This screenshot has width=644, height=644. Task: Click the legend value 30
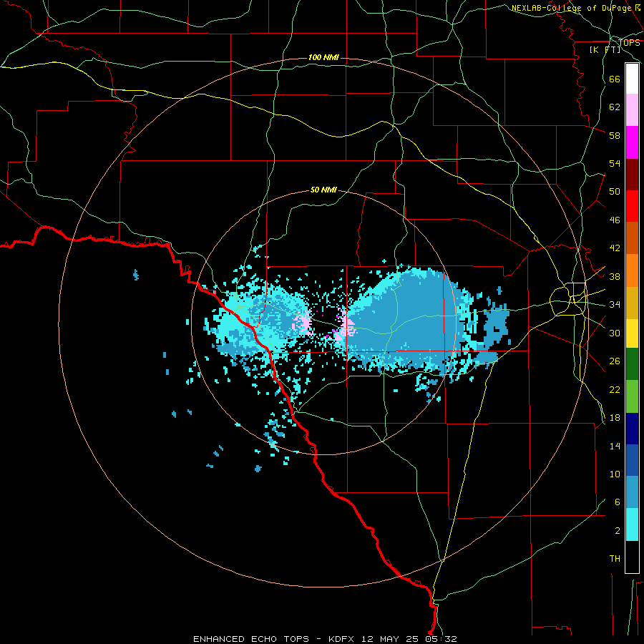615,333
